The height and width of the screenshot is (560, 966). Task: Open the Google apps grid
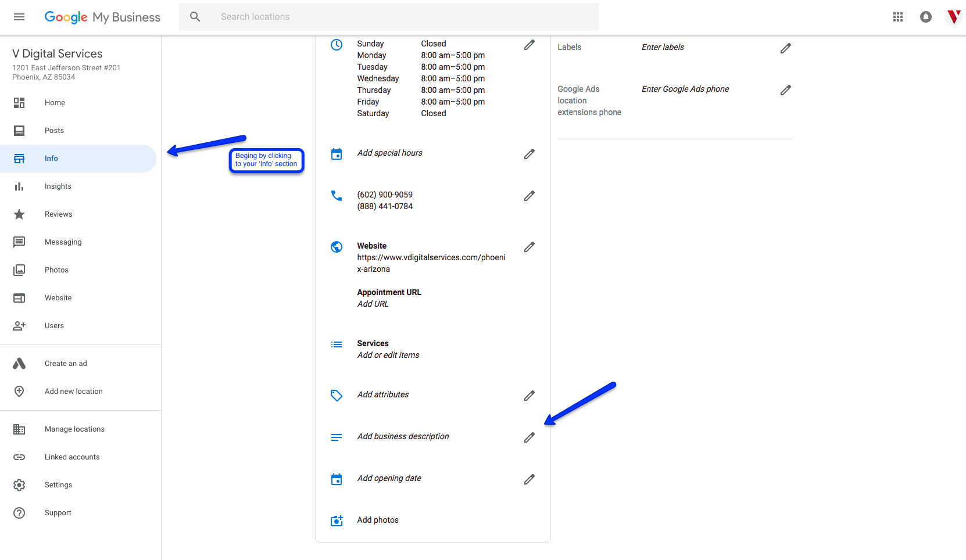coord(898,17)
